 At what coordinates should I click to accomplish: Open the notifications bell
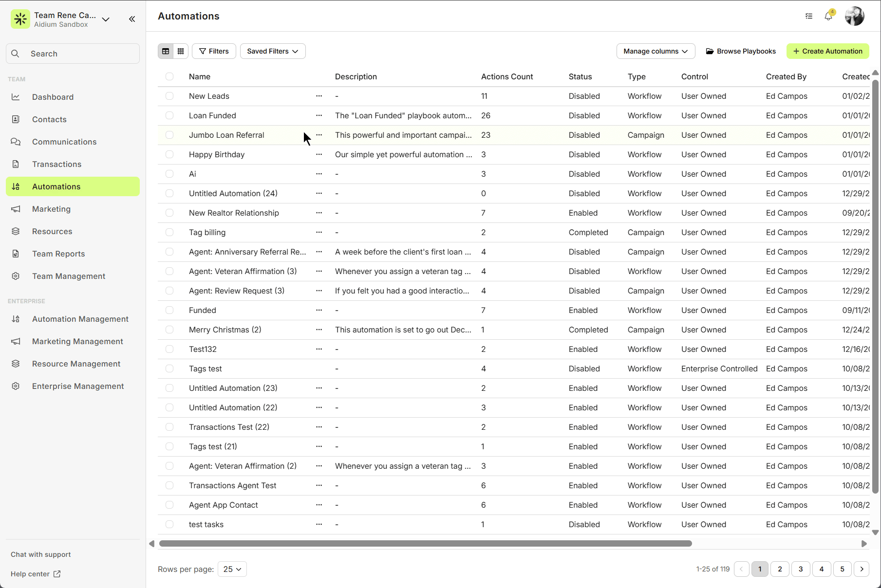coord(828,16)
